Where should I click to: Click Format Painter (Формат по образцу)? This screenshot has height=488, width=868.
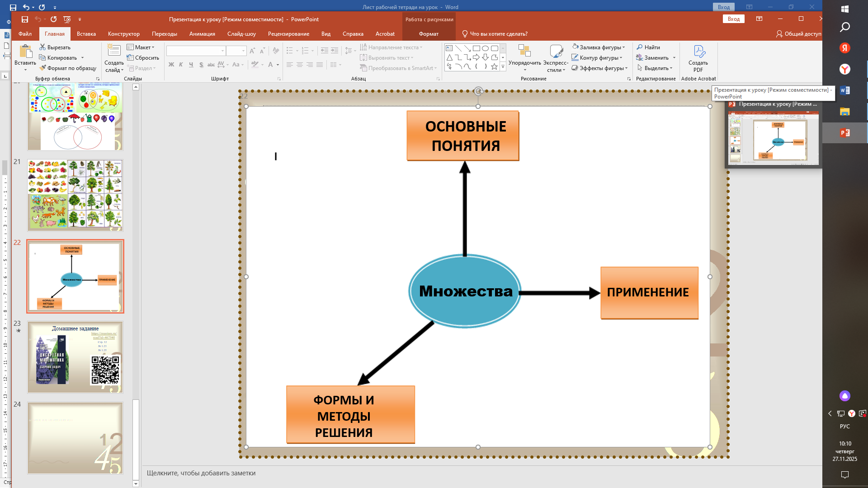pyautogui.click(x=68, y=68)
